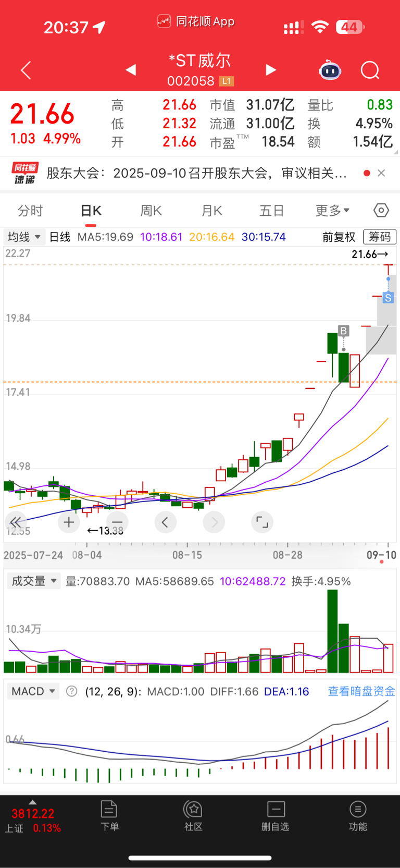Switch to 月K monthly tab
400x868 pixels.
coord(211,211)
